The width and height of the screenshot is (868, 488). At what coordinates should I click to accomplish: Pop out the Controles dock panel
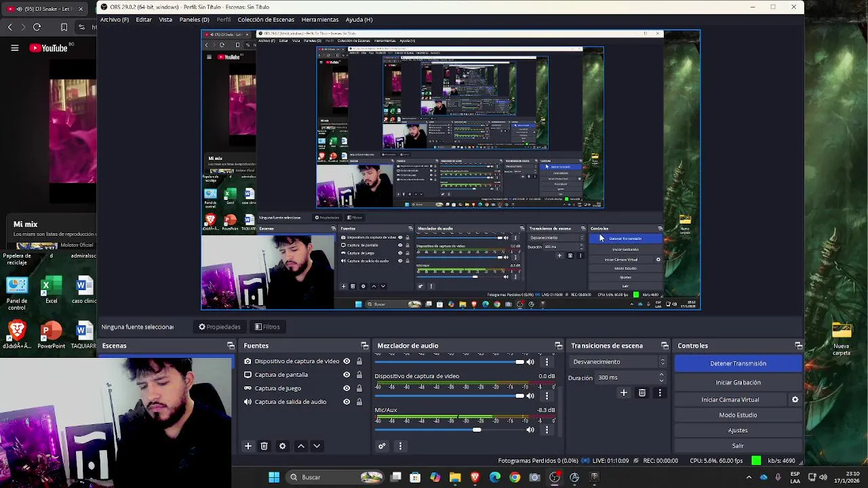coord(799,346)
